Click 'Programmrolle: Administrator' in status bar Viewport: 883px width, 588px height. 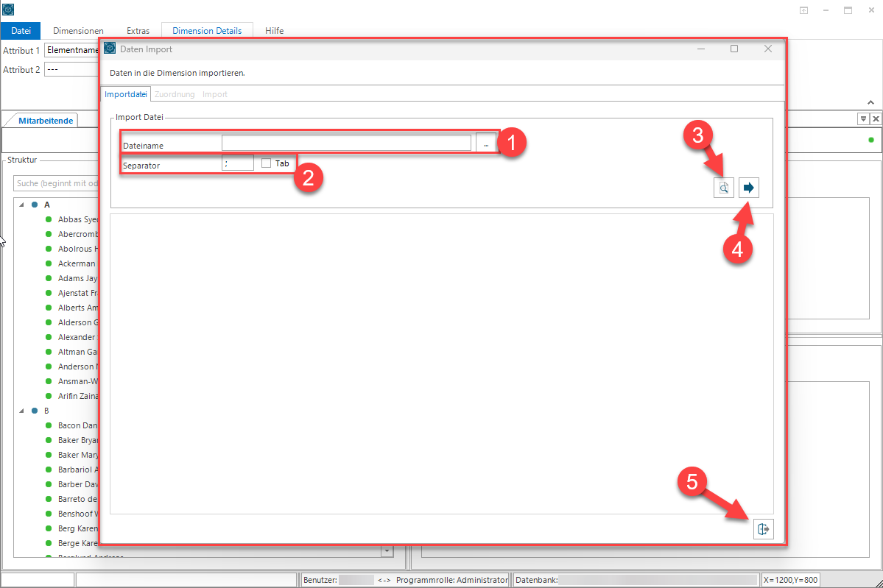click(x=452, y=580)
